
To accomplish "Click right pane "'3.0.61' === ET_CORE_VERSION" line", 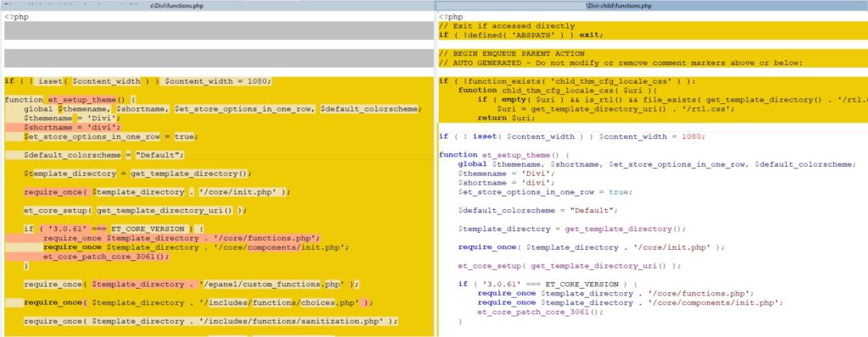I will [548, 284].
